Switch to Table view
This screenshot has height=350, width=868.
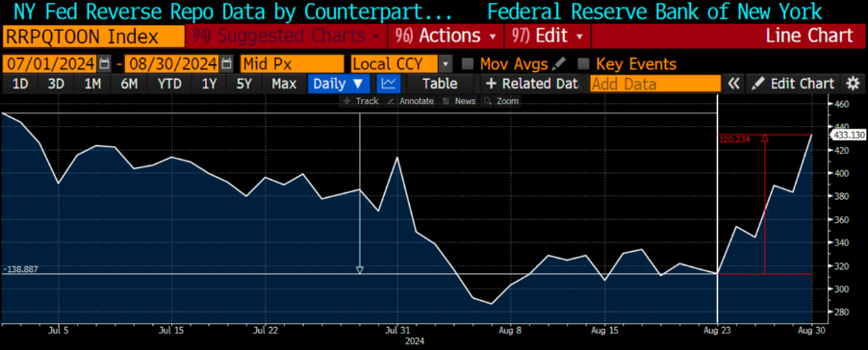tap(440, 84)
